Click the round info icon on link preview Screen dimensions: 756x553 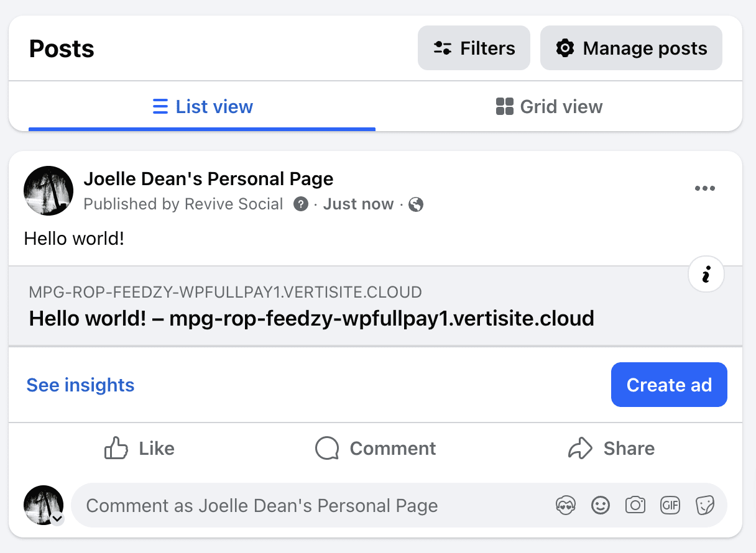(x=706, y=274)
